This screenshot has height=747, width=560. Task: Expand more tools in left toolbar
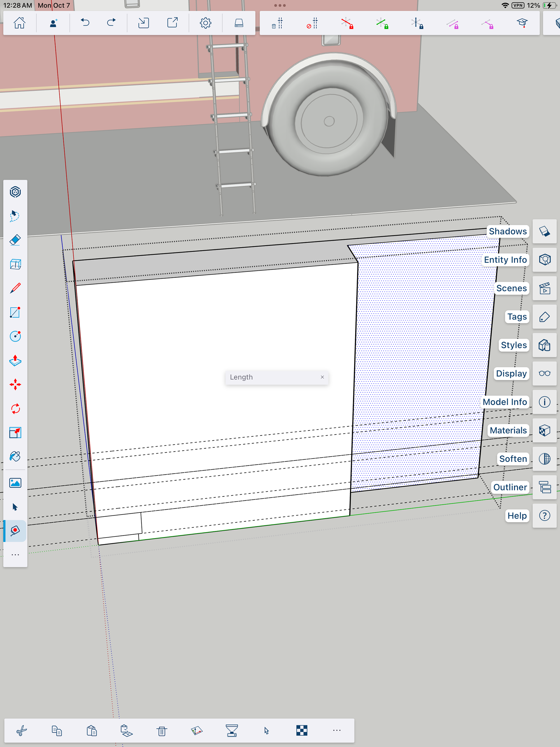pos(15,555)
